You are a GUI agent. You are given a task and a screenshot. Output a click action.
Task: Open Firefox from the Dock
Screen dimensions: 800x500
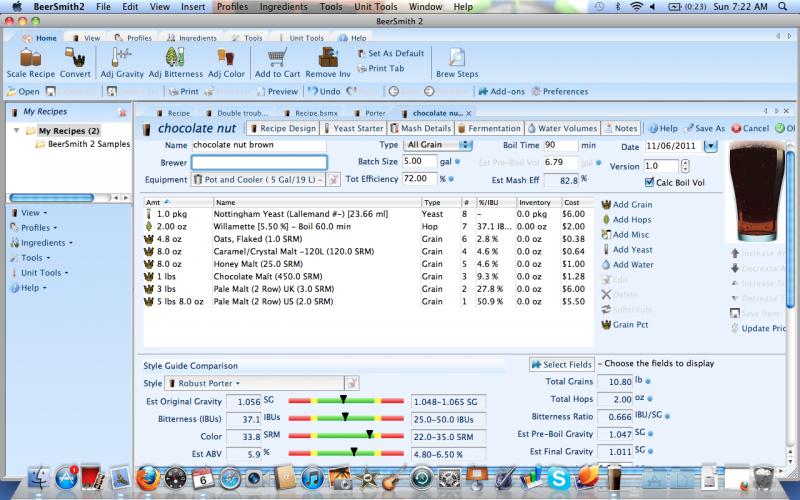[x=147, y=479]
